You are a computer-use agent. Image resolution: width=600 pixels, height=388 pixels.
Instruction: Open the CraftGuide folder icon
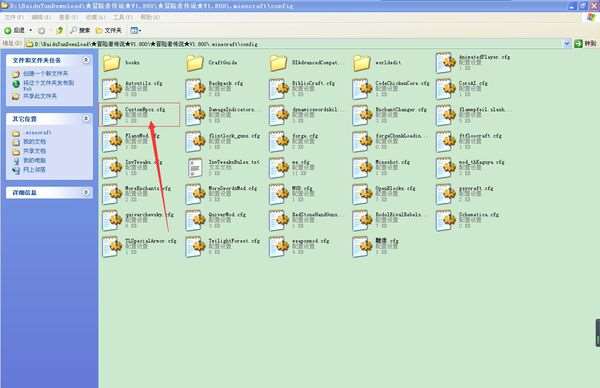point(195,63)
